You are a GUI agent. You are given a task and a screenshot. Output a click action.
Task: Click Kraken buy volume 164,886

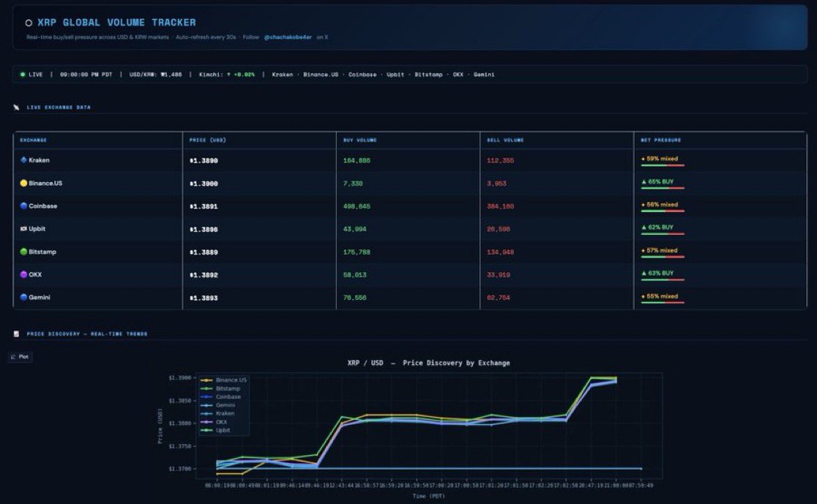click(x=357, y=161)
